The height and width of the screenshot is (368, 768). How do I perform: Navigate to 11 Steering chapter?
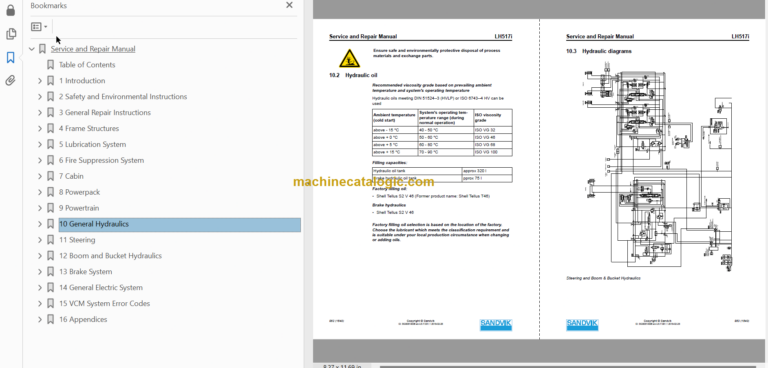tap(77, 240)
